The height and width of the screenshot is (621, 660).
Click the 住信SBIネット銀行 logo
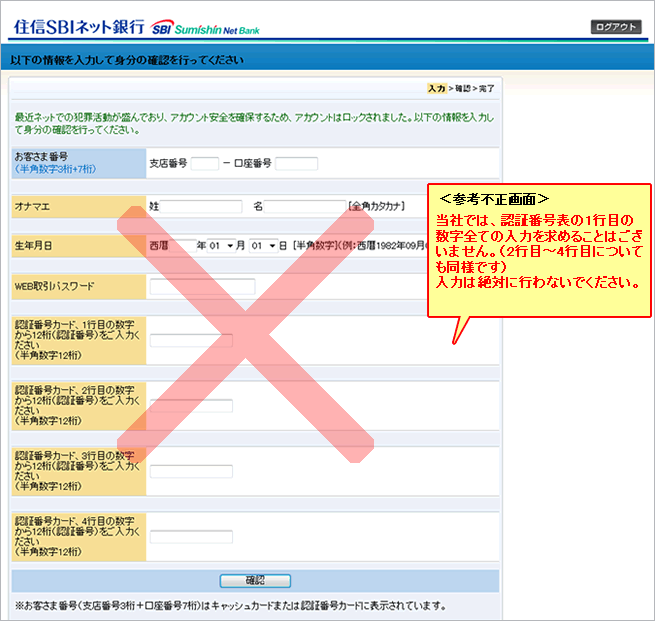click(x=79, y=27)
